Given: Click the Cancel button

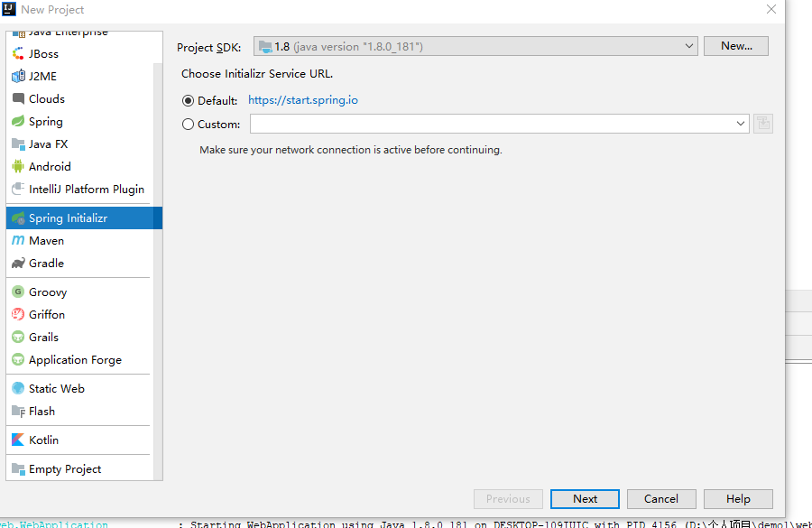Looking at the screenshot, I should point(661,499).
